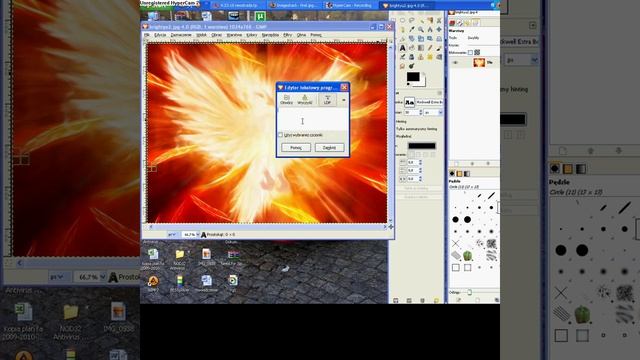Select the Perspective tool
Screen dimensions: 640x360
pyautogui.click(x=439, y=39)
